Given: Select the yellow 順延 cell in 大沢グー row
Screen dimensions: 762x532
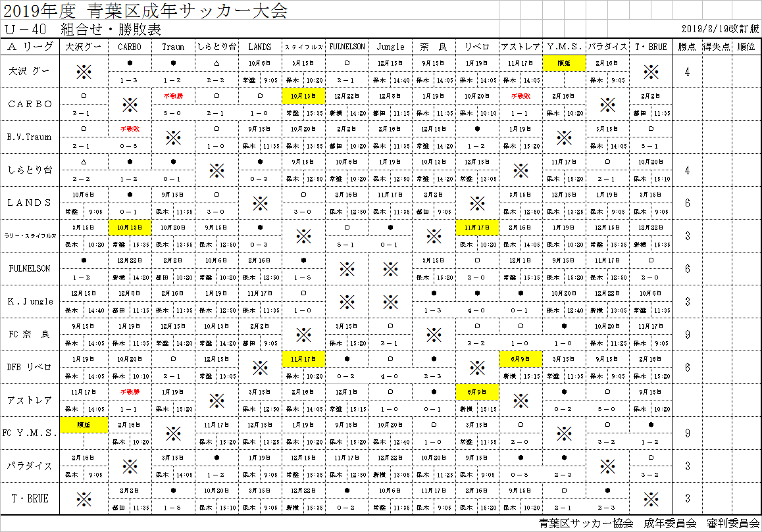Looking at the screenshot, I should 564,62.
